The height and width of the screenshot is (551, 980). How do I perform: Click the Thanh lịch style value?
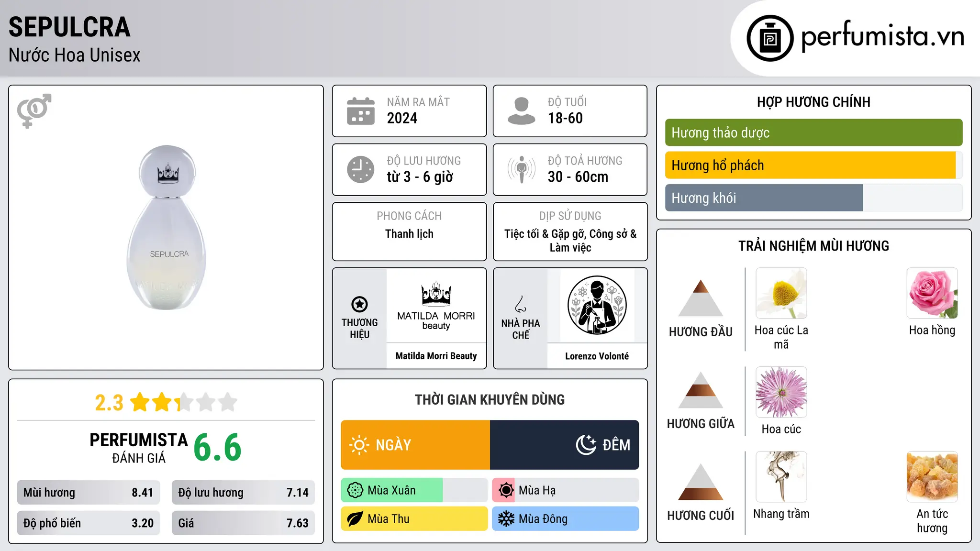409,234
